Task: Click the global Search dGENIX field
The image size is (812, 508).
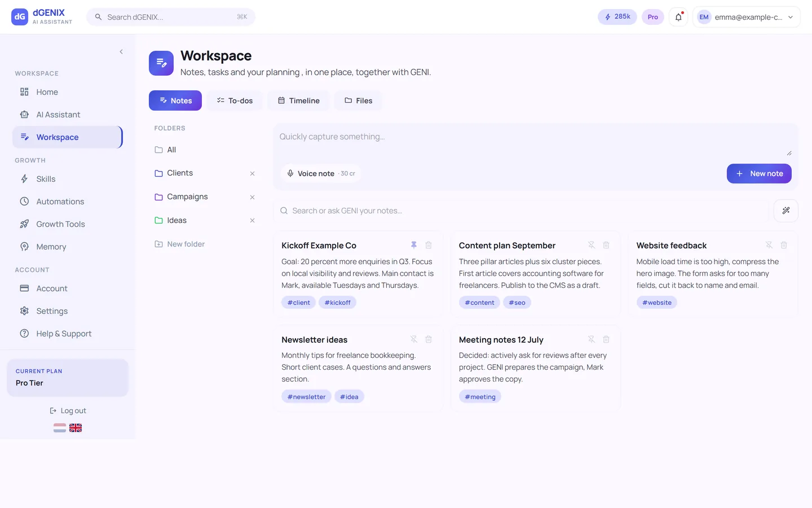Action: pyautogui.click(x=171, y=17)
